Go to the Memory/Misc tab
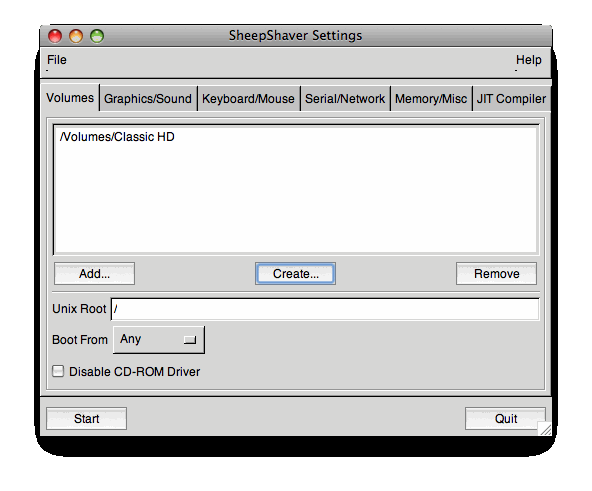This screenshot has width=592, height=491. coord(431,99)
